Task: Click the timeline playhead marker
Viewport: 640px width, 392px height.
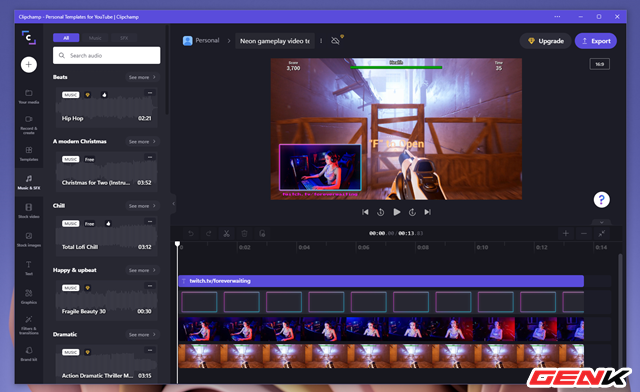Action: pyautogui.click(x=177, y=244)
